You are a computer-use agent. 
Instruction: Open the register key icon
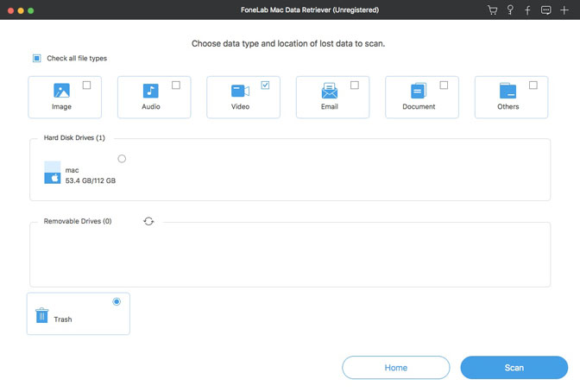(x=510, y=10)
